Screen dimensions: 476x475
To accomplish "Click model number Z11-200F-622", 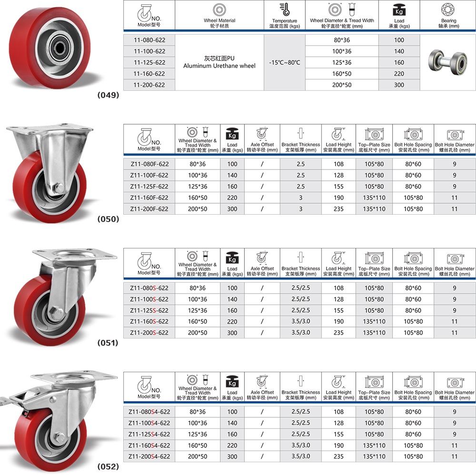I will (x=149, y=209).
